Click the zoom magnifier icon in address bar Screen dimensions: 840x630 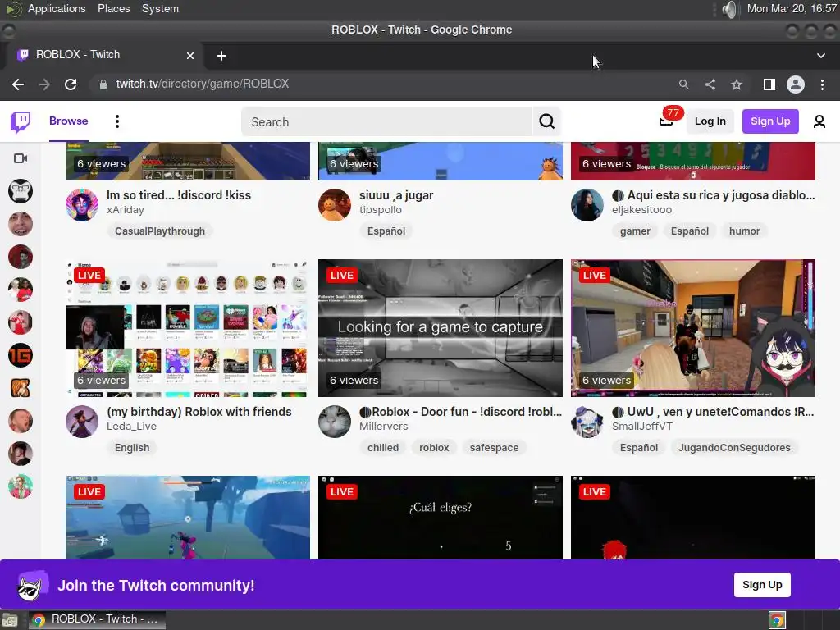point(683,84)
